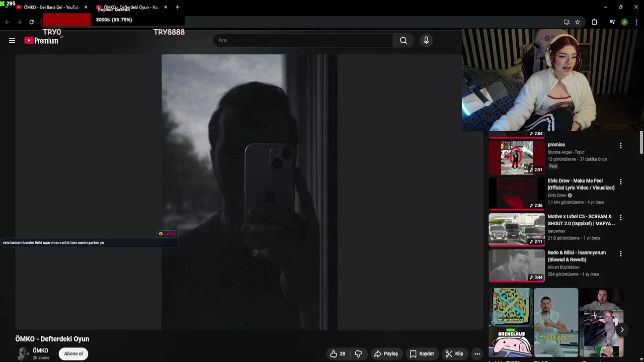Open options for Elvis Drew video
The width and height of the screenshot is (644, 362).
point(620,182)
